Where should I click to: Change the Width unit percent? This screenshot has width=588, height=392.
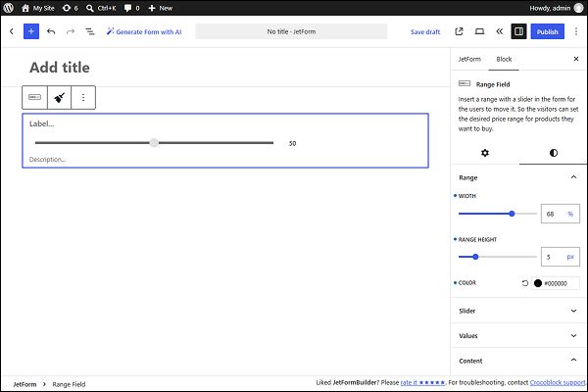pos(570,214)
